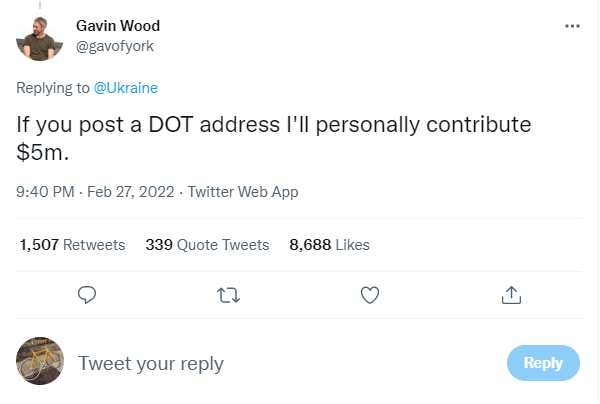This screenshot has height=404, width=600.
Task: Click the thread connector line above avatar
Action: point(42,4)
